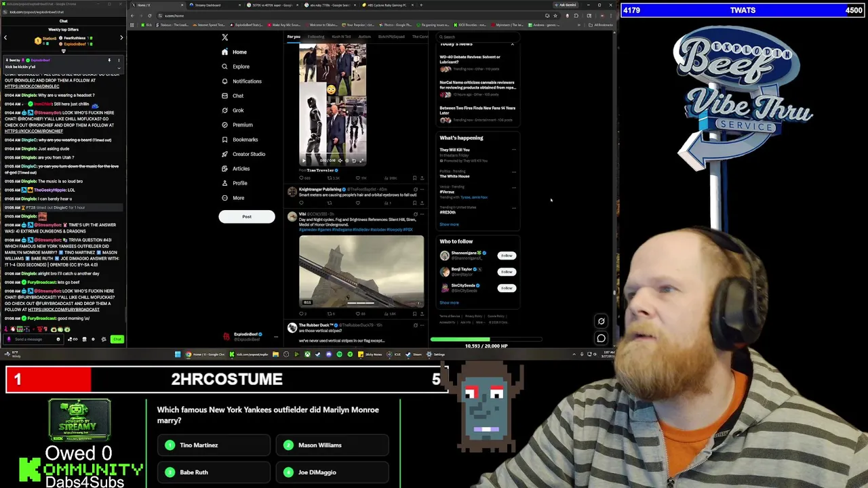
Task: Follow the Benji Taylor account
Action: tap(507, 272)
